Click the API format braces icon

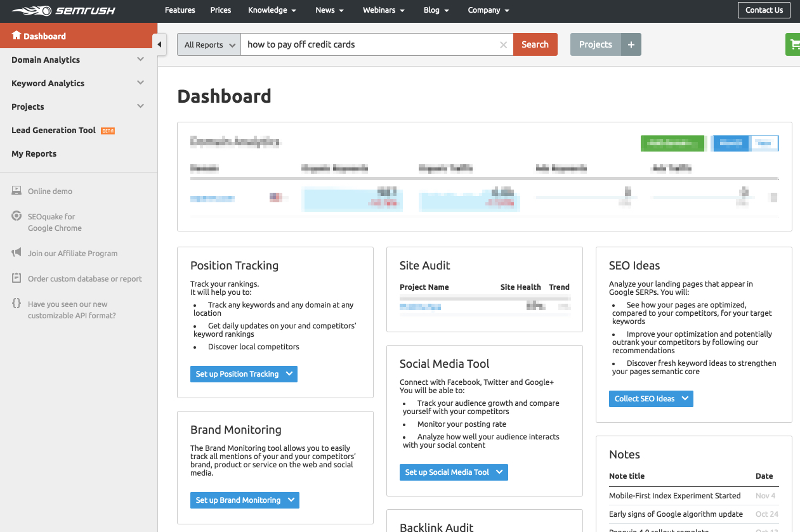coord(16,303)
